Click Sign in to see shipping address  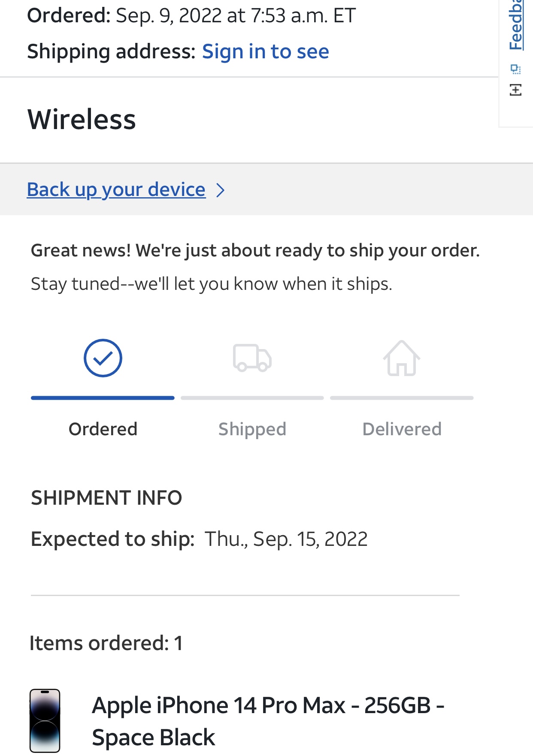coord(265,51)
